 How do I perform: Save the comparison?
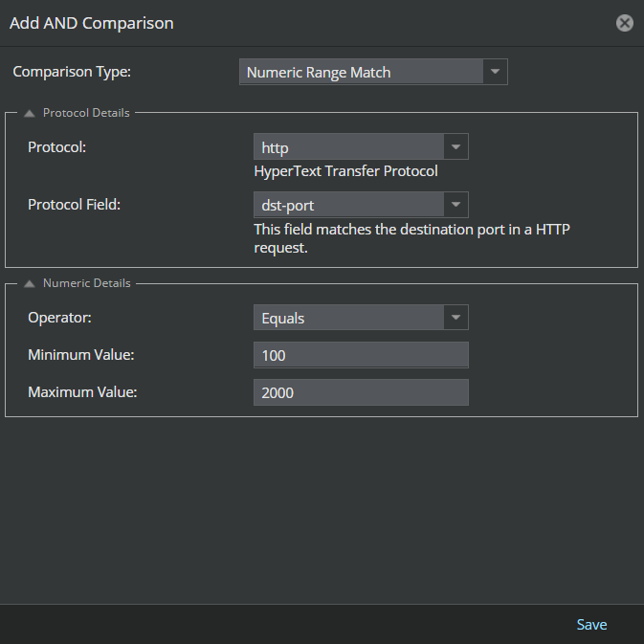click(x=591, y=624)
